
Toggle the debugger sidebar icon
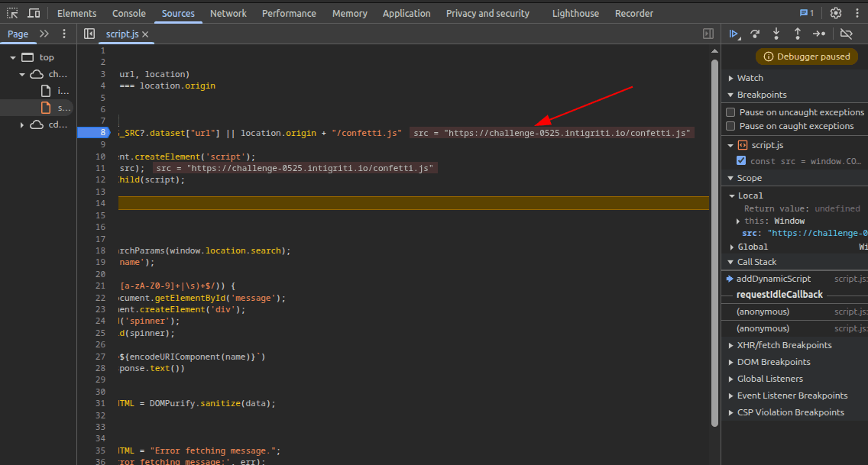pos(708,34)
